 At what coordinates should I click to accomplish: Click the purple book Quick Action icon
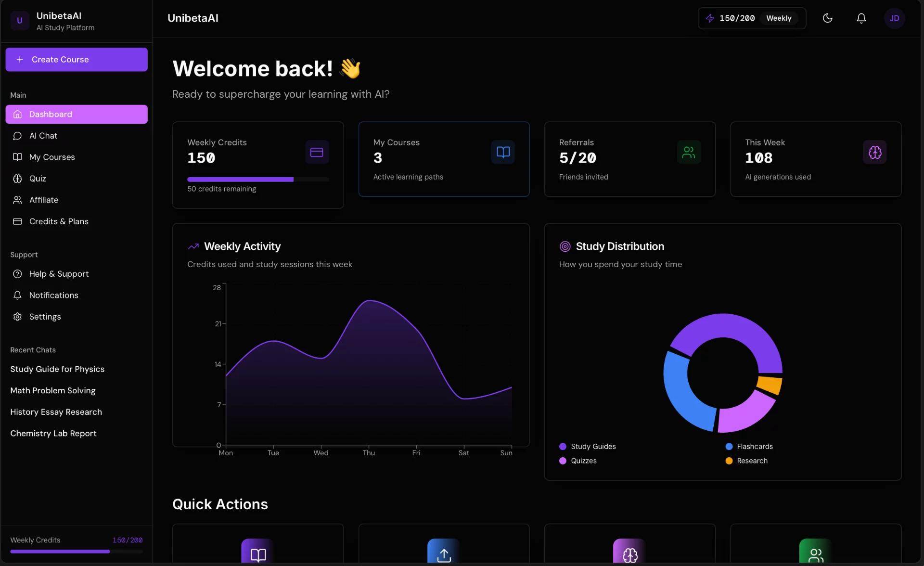pyautogui.click(x=257, y=552)
